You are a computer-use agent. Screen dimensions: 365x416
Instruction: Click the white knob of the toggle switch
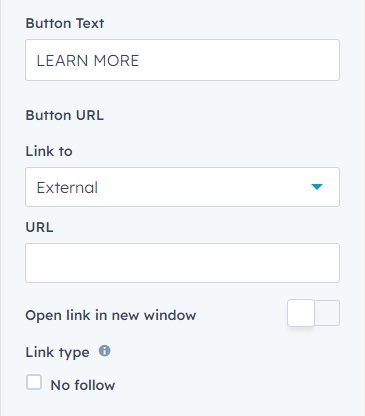(x=301, y=313)
